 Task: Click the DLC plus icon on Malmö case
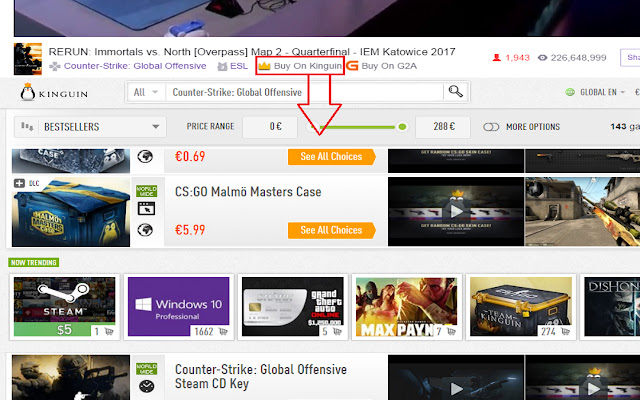tap(19, 183)
